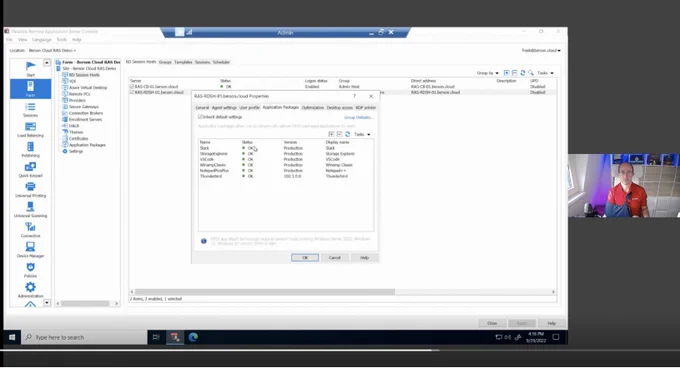Open the main Tasks dropdown

click(x=546, y=73)
